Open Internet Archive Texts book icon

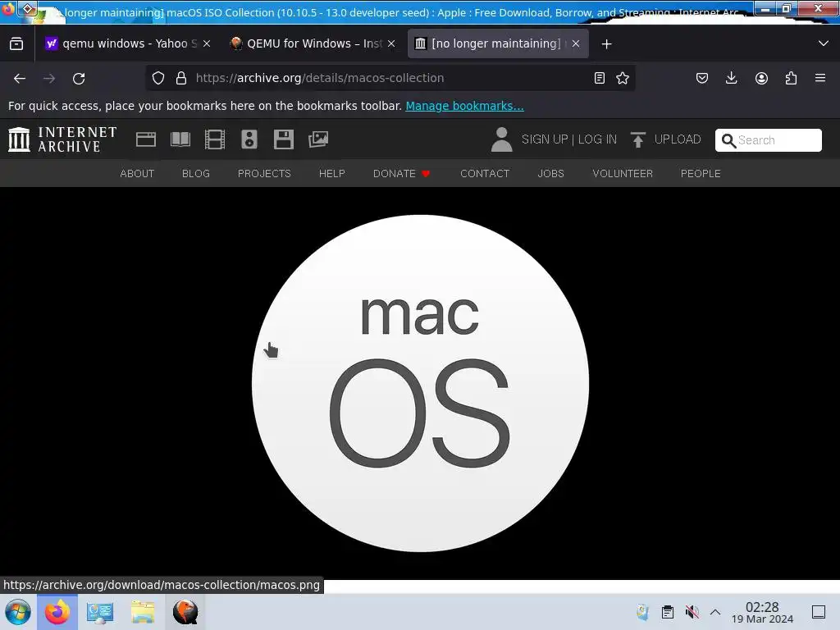(180, 139)
